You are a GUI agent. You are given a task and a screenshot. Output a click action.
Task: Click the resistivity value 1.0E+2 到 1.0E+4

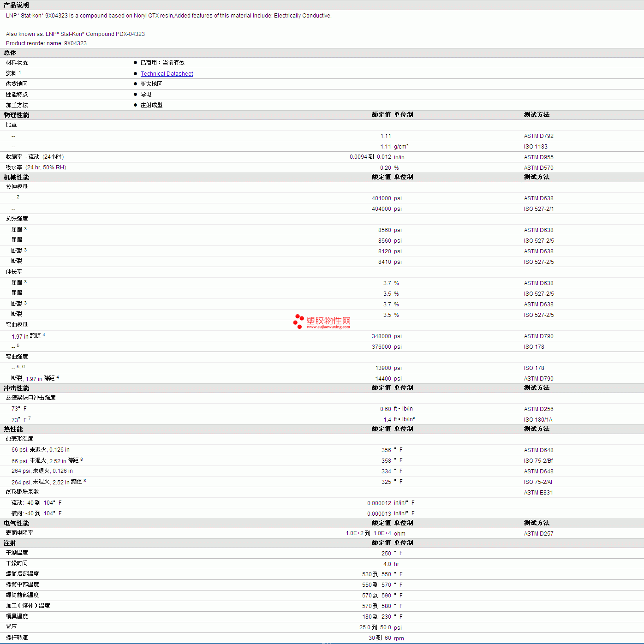[368, 533]
